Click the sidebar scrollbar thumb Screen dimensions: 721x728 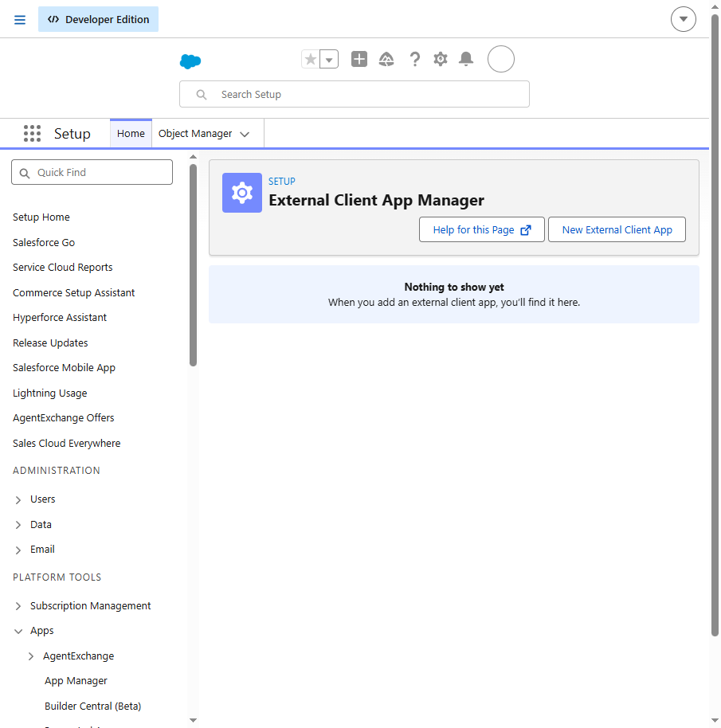coord(193,265)
